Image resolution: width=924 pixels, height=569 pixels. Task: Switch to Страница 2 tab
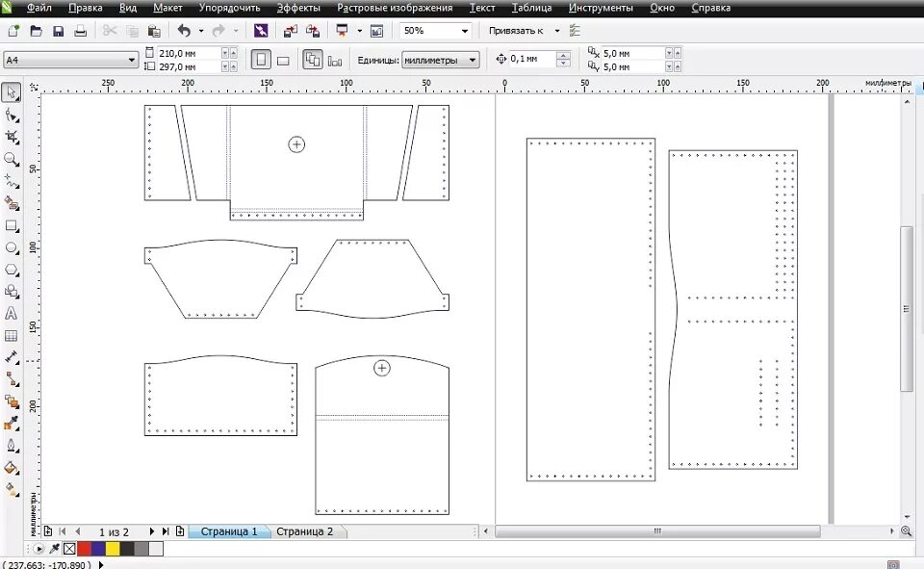[305, 531]
